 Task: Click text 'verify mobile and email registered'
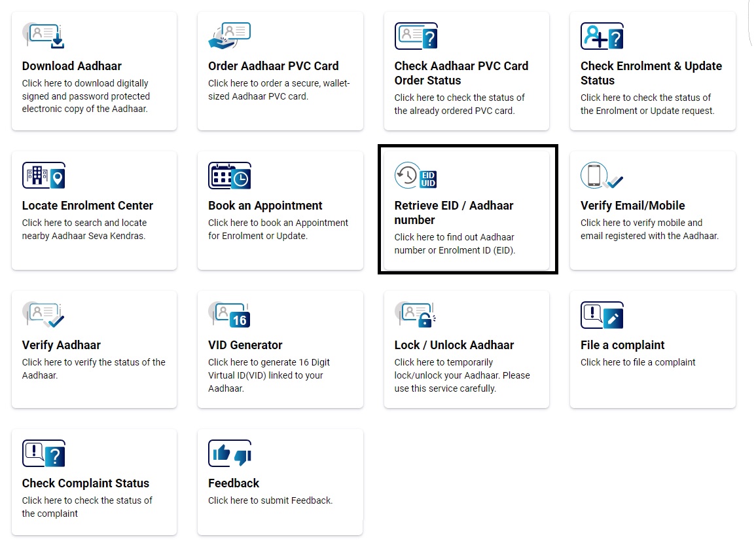pos(649,229)
